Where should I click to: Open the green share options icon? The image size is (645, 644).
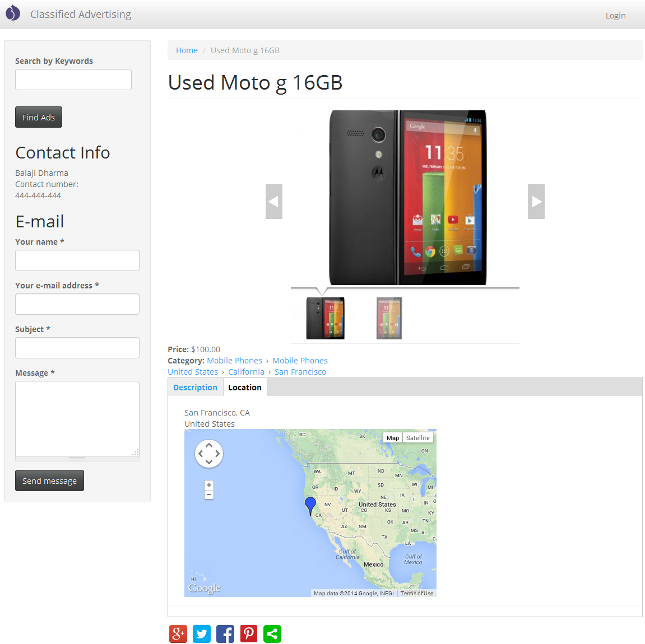[272, 634]
